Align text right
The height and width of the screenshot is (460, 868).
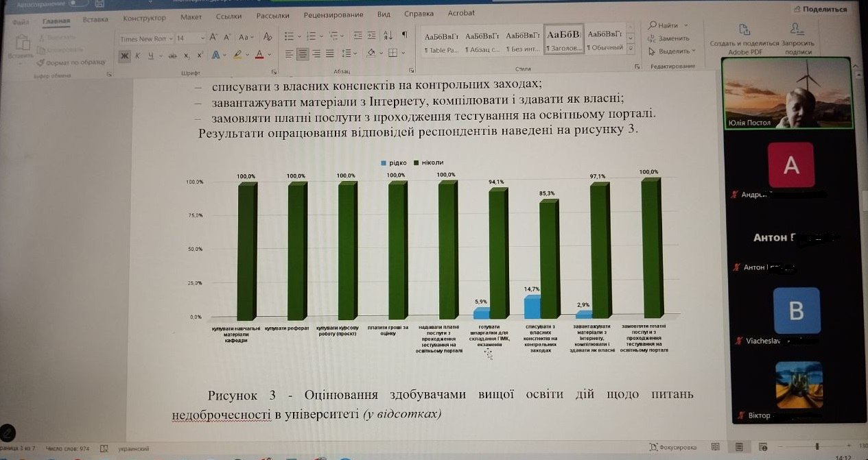tap(316, 53)
